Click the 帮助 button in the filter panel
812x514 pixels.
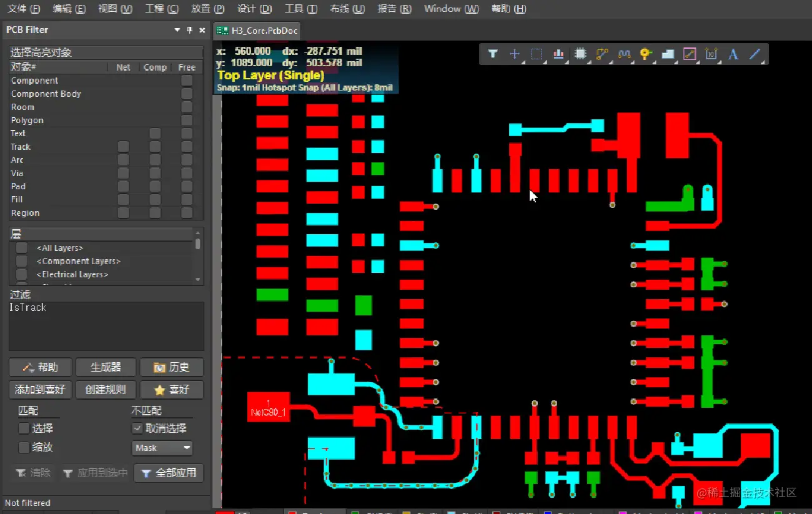(41, 367)
